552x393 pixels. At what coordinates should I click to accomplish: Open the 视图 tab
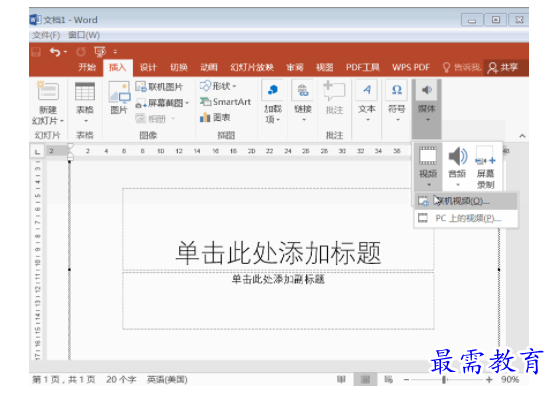[x=325, y=67]
